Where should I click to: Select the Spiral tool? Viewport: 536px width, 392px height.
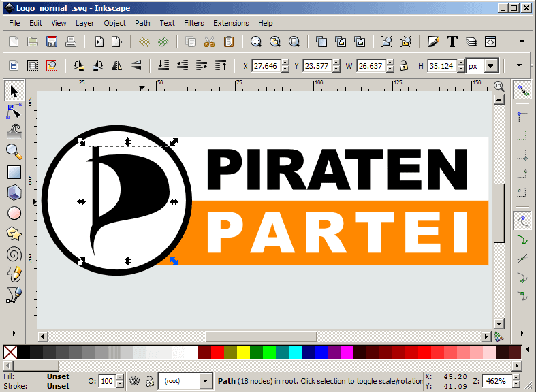click(x=14, y=254)
